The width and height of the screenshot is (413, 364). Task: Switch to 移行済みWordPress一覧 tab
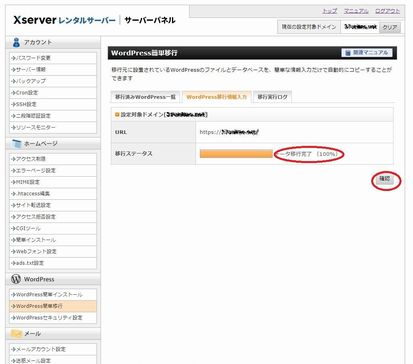pyautogui.click(x=145, y=97)
